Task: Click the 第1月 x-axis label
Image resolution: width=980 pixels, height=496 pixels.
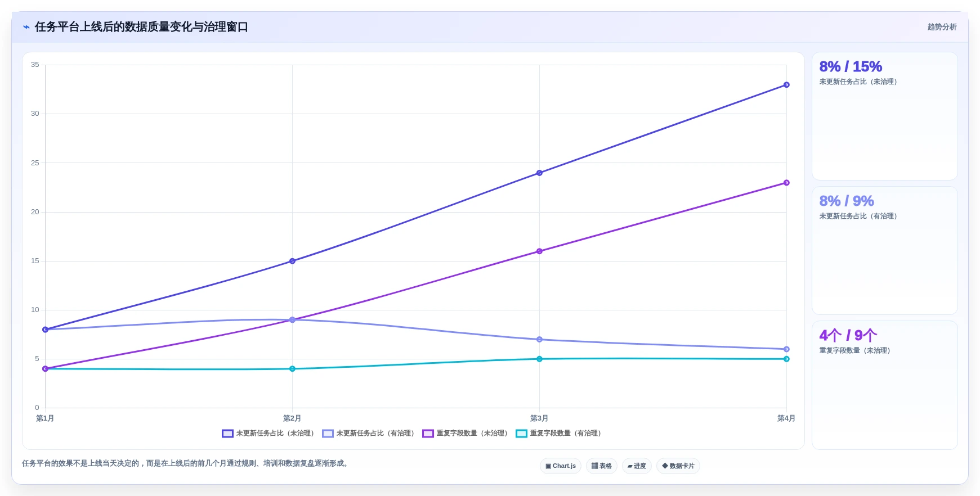Action: [45, 418]
